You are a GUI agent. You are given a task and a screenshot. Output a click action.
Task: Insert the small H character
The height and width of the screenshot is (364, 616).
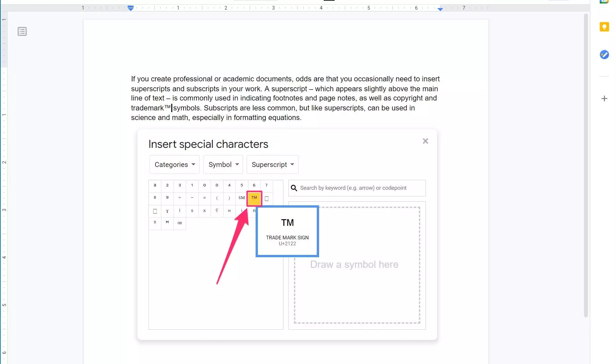coord(229,211)
